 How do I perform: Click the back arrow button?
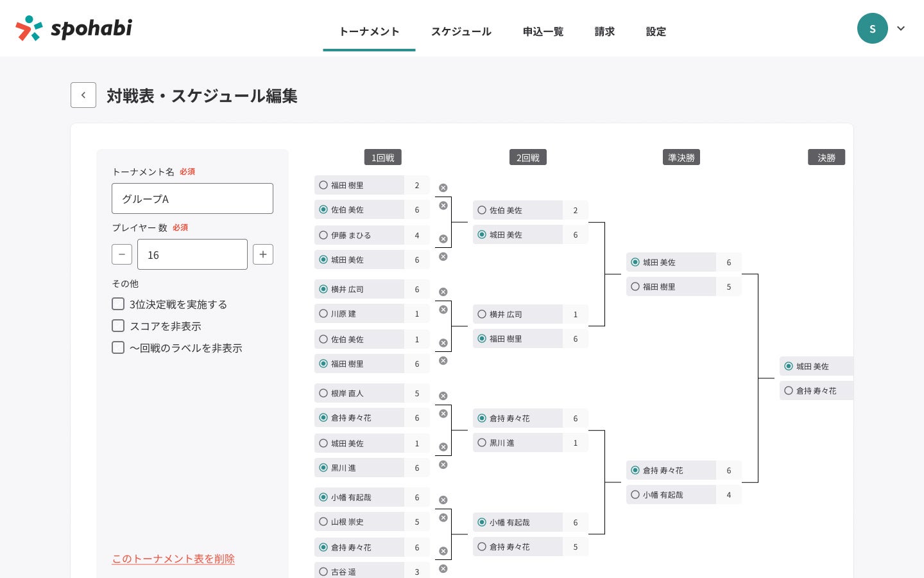tap(83, 95)
